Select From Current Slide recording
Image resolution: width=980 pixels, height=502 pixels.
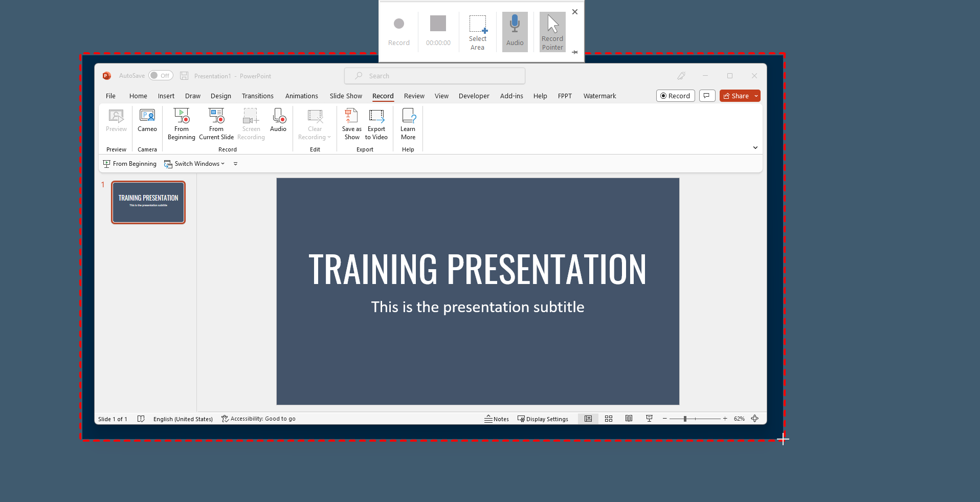pyautogui.click(x=216, y=123)
